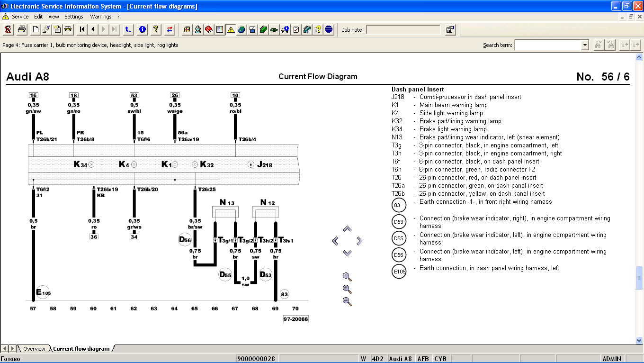
Task: Zoom out with the minus magnifier
Action: coord(347,301)
